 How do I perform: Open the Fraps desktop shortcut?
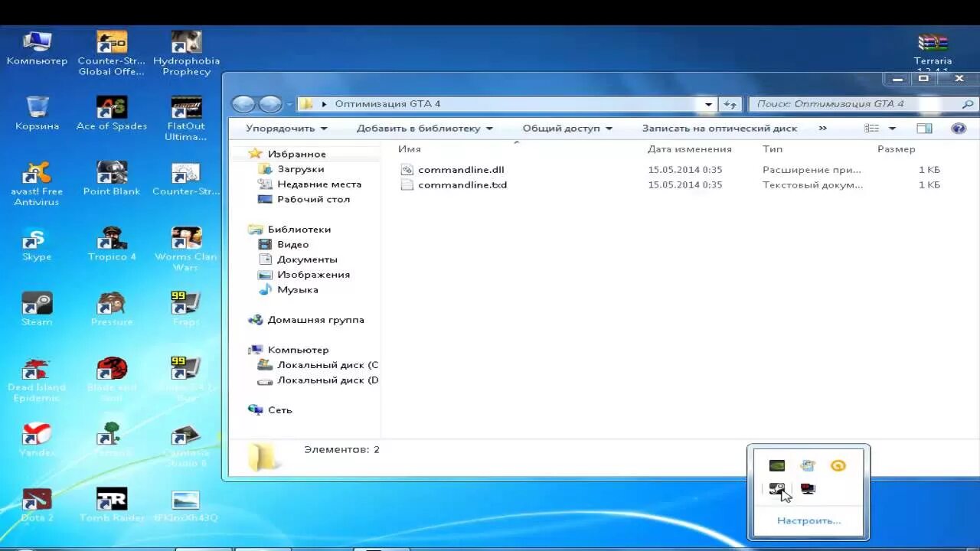tap(186, 309)
